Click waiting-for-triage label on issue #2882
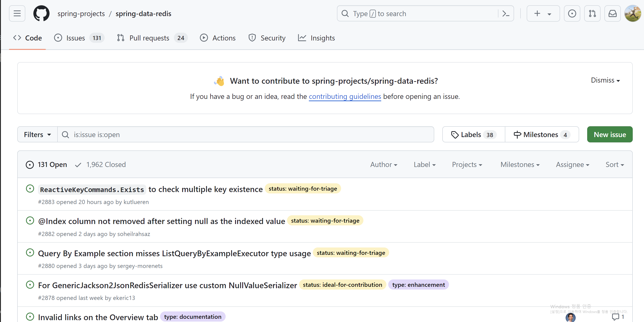 coord(325,221)
